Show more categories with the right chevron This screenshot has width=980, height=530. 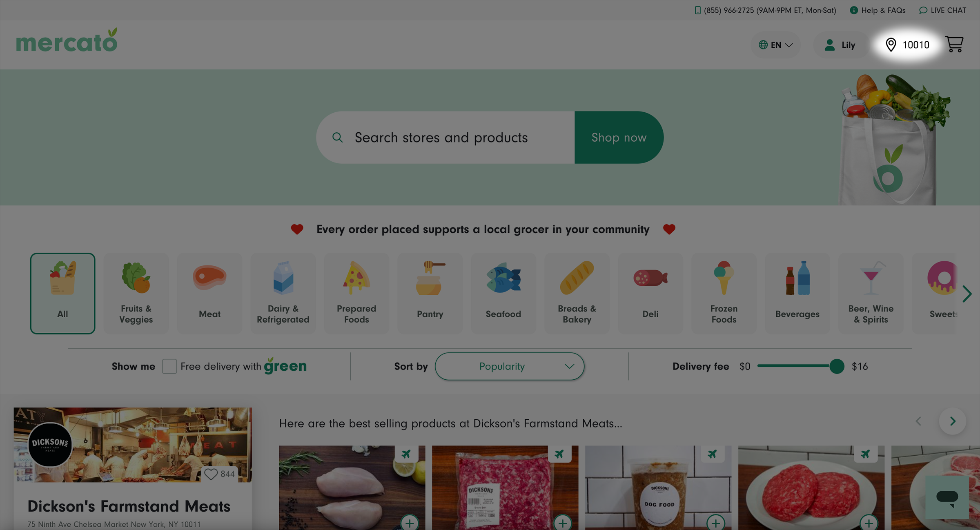967,294
